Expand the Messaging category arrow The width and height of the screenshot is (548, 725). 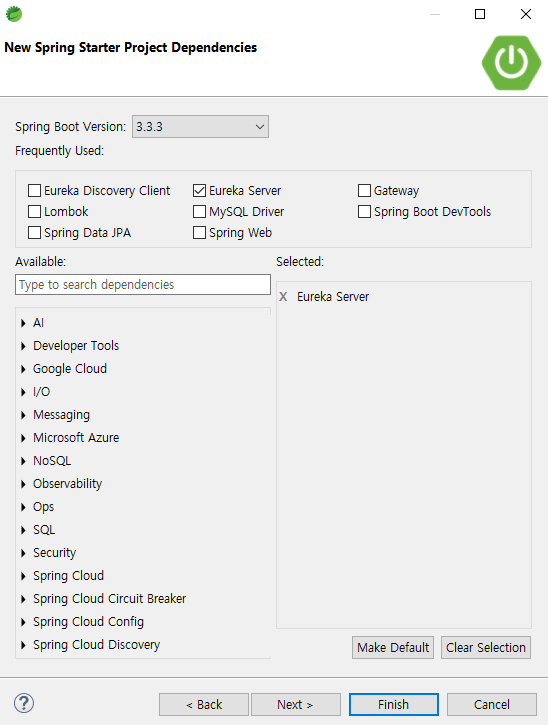[23, 415]
